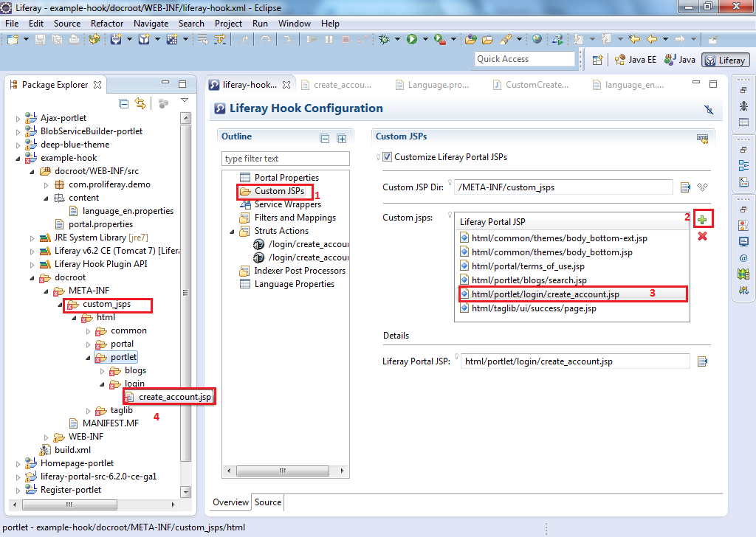Click Collapse All in Package Explorer
The width and height of the screenshot is (756, 537).
[124, 104]
